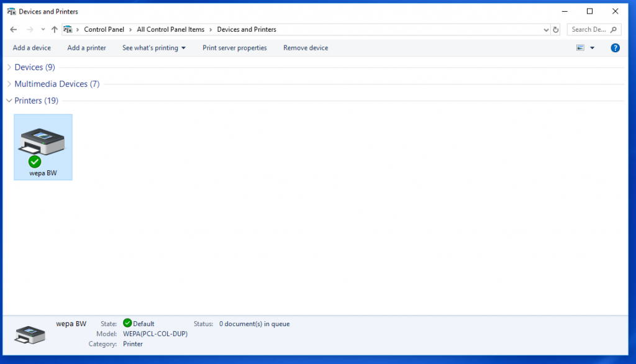Select All Control Panel Items breadcrumb
The width and height of the screenshot is (636, 364).
(x=170, y=29)
